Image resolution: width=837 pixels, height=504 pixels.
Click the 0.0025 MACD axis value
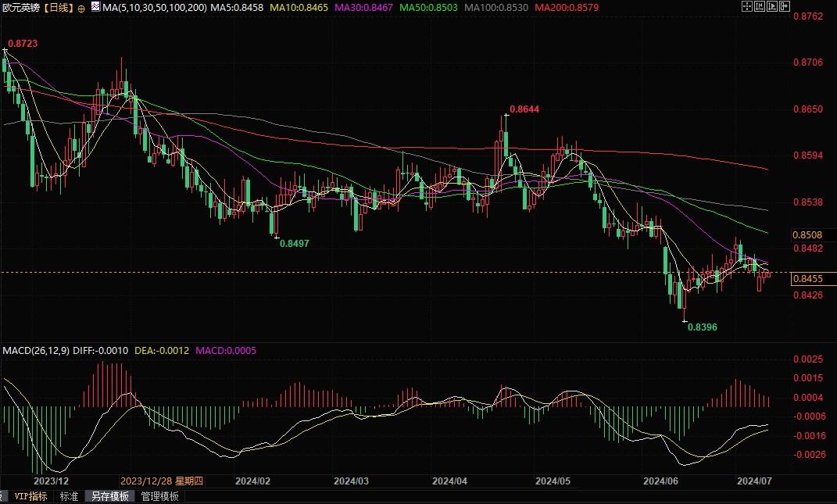pyautogui.click(x=808, y=359)
